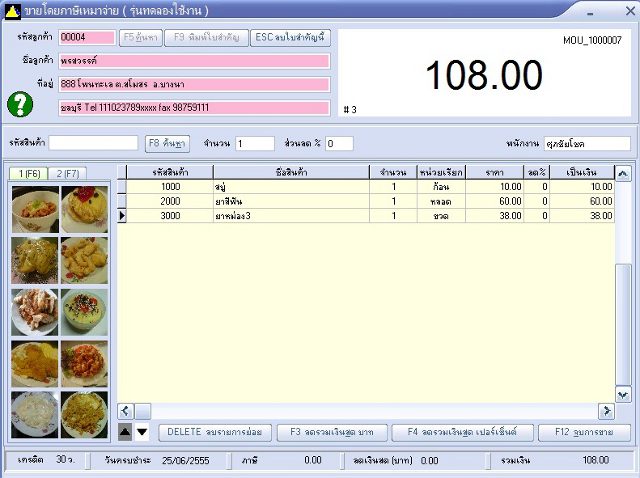This screenshot has width=640, height=478.
Task: Select the red chili stir-fry thumbnail
Action: click(x=84, y=364)
